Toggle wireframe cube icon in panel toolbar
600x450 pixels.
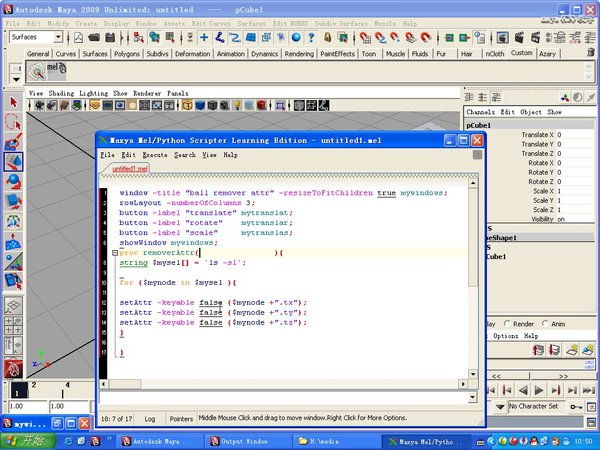tap(187, 105)
